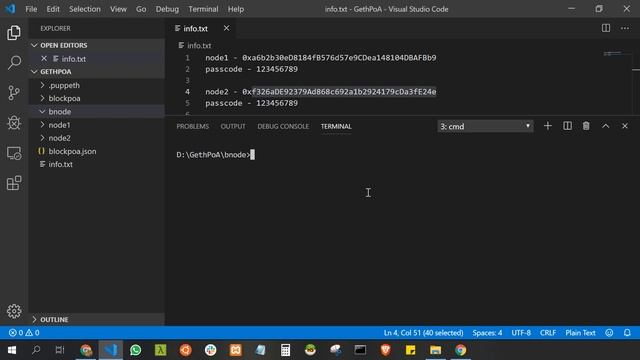Open the Debug view bug icon
Screen dimensions: 640x360
pos(14,123)
